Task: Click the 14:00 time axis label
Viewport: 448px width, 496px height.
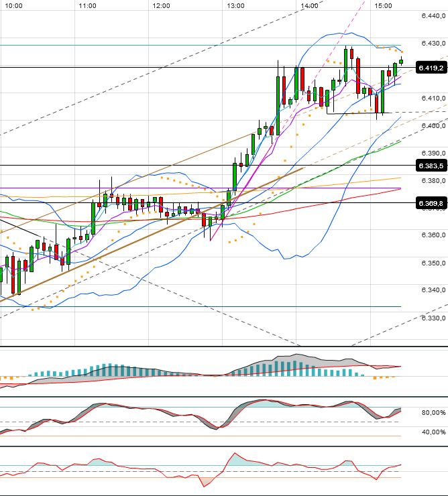Action: (x=309, y=5)
